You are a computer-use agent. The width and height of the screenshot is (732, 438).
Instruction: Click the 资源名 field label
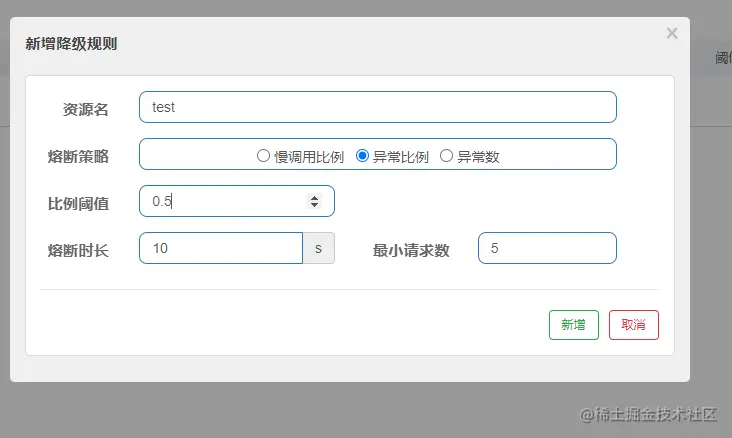click(x=85, y=110)
